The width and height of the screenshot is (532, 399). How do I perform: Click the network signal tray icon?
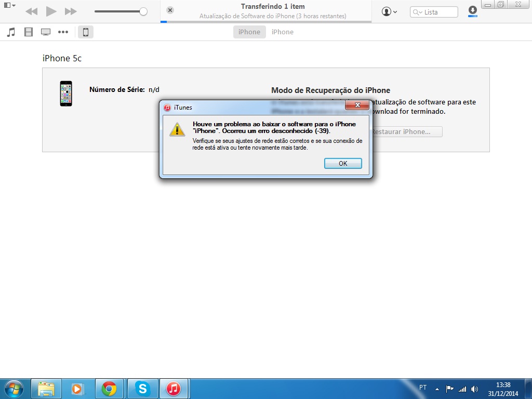462,389
